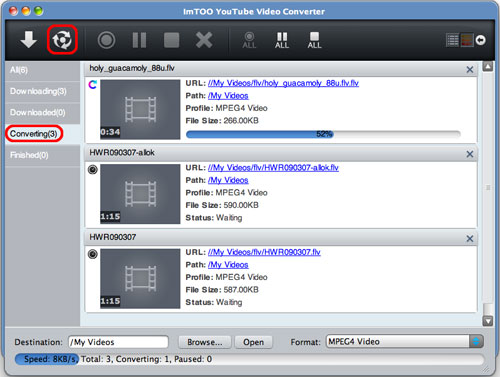Click the 52% conversion progress bar
Image resolution: width=500 pixels, height=377 pixels.
(x=323, y=134)
